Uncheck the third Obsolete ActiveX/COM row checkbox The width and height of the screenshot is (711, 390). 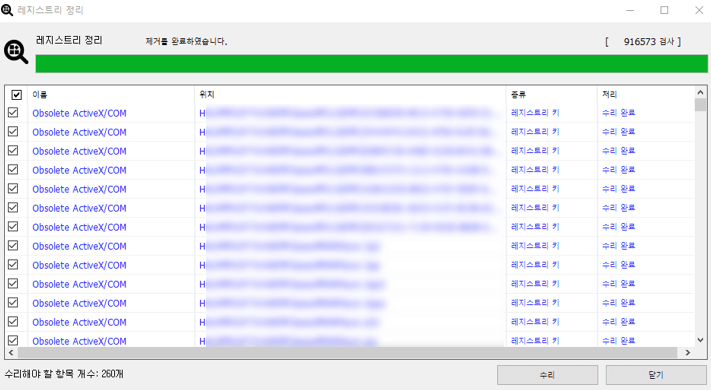(13, 151)
